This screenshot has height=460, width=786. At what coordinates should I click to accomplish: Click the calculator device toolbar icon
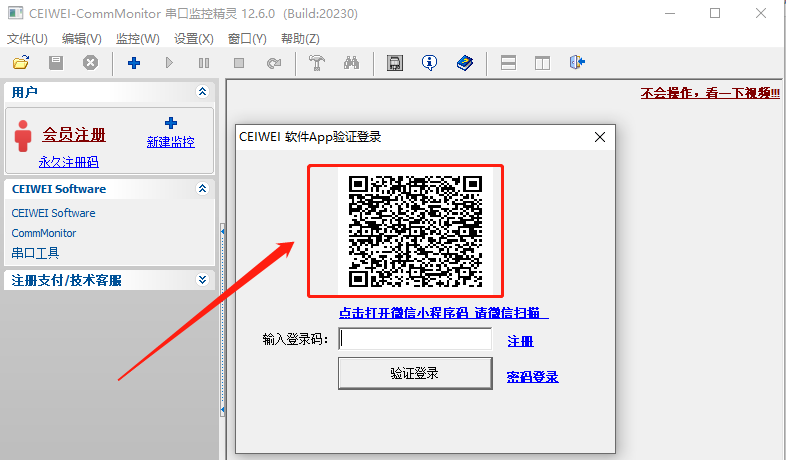[x=395, y=63]
